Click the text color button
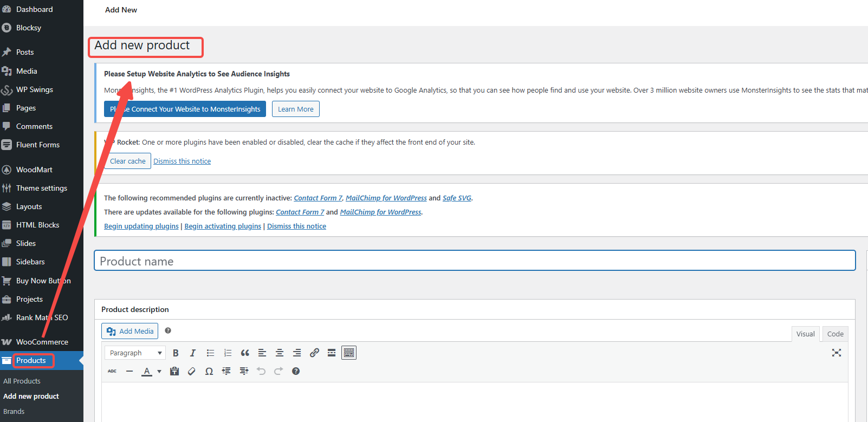Image resolution: width=868 pixels, height=422 pixels. 147,371
